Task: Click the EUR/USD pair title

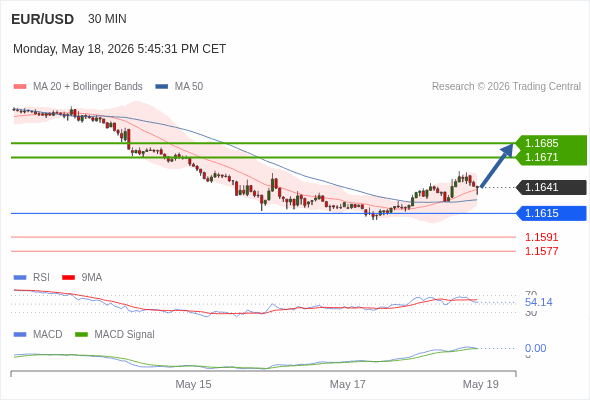Action: [43, 19]
